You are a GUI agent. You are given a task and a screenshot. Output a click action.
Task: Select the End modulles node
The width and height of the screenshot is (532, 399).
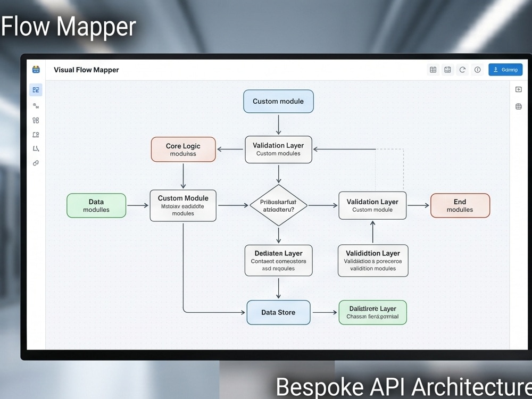pos(460,205)
